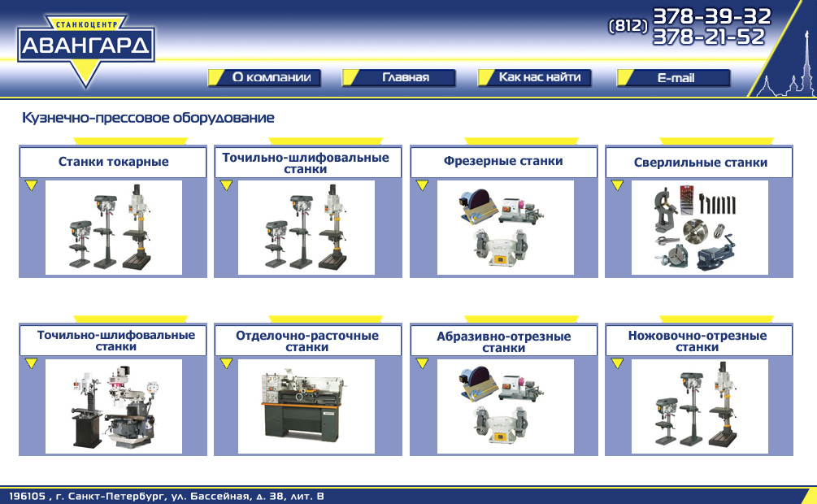Click the yellow arrow in Фрезерные станки card

coord(422,185)
